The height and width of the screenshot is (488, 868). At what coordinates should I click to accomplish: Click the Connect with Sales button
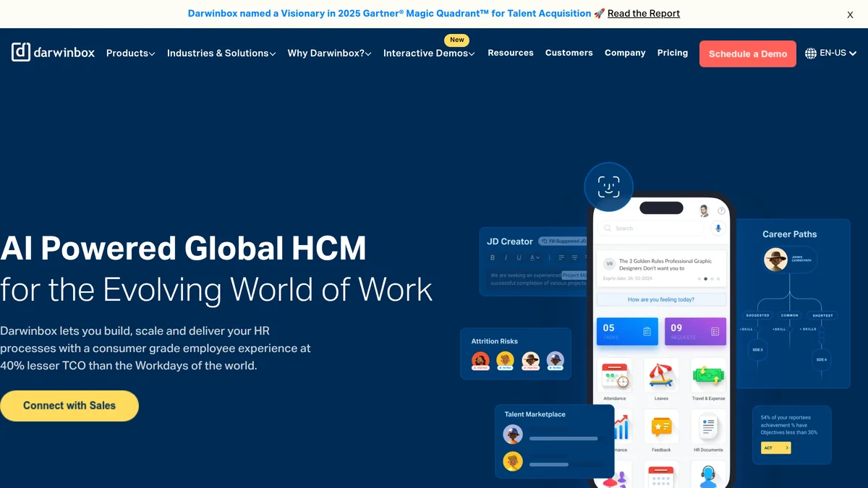point(69,406)
